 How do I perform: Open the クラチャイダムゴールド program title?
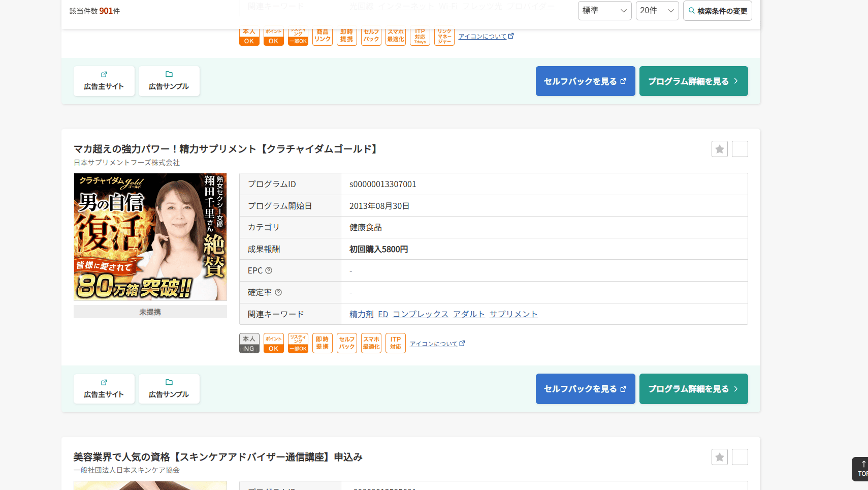[227, 149]
